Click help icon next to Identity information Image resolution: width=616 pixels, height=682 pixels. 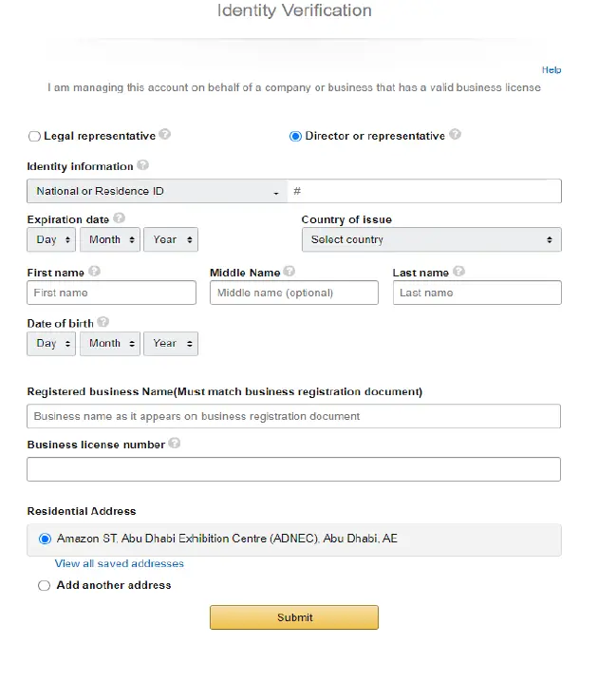pyautogui.click(x=143, y=165)
